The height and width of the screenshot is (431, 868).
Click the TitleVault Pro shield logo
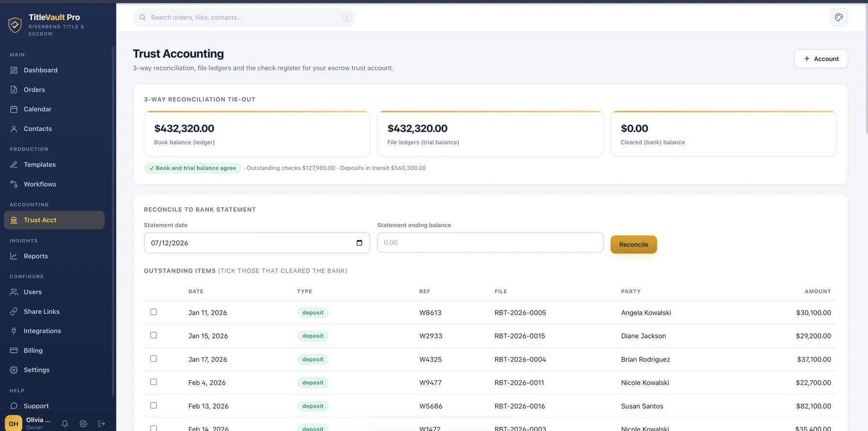pos(15,25)
